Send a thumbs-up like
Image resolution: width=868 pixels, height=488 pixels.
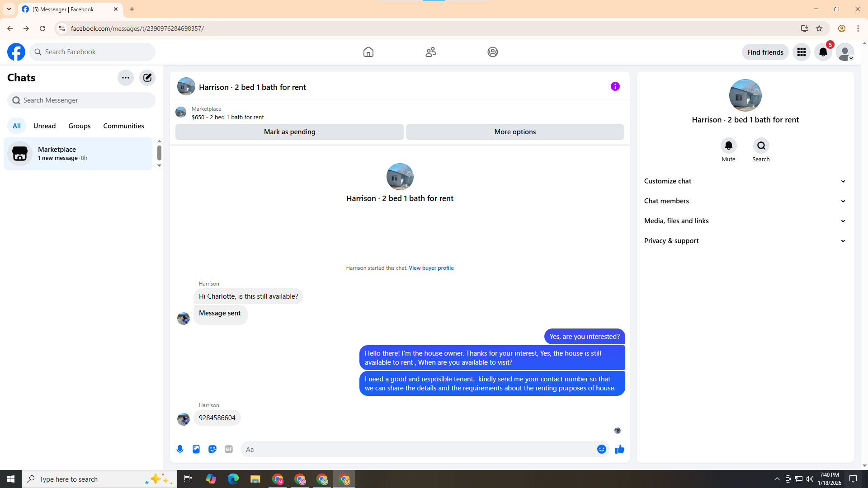click(x=619, y=449)
